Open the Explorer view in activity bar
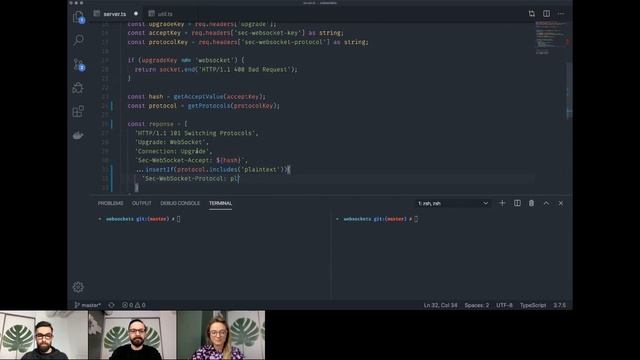This screenshot has height=360, width=640. (x=78, y=16)
